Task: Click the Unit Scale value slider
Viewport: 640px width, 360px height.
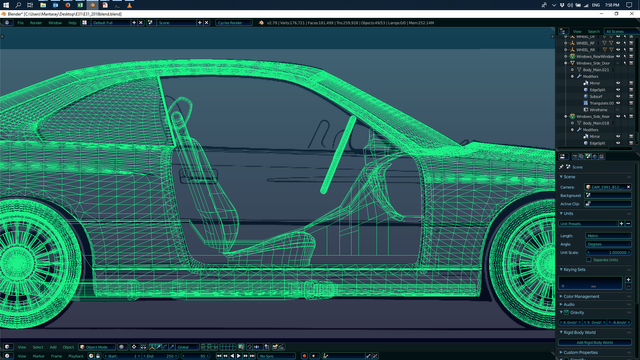Action: click(x=608, y=252)
